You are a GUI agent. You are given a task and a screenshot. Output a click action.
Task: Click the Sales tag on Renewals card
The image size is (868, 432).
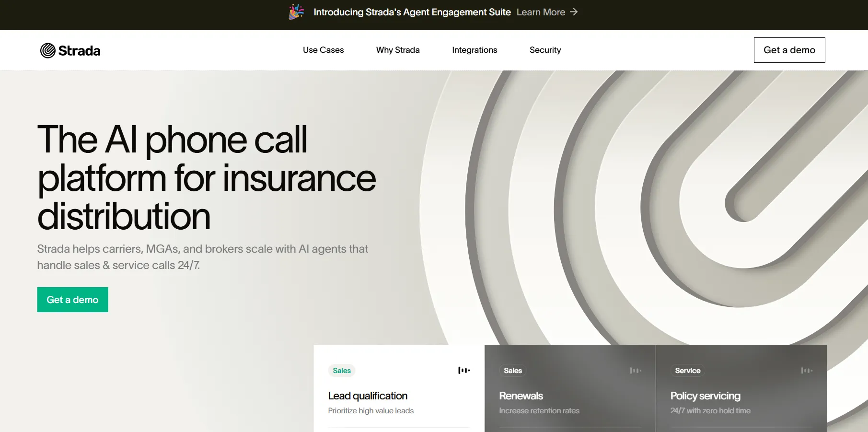513,370
